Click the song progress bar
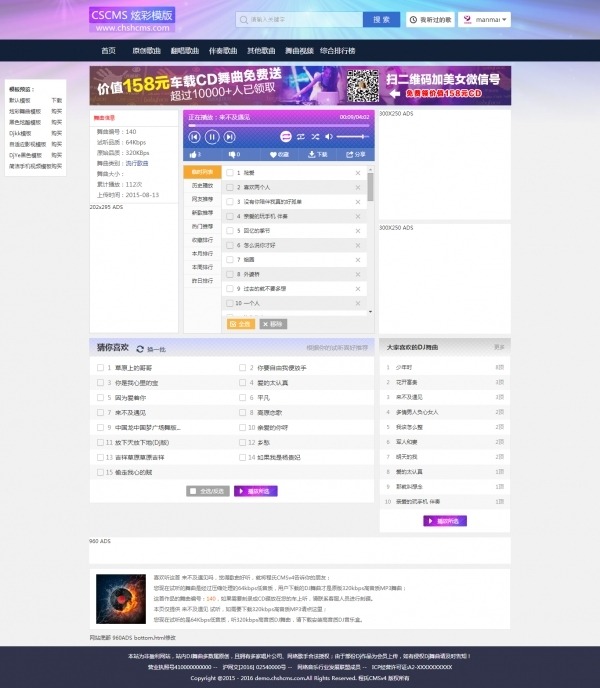 279,126
